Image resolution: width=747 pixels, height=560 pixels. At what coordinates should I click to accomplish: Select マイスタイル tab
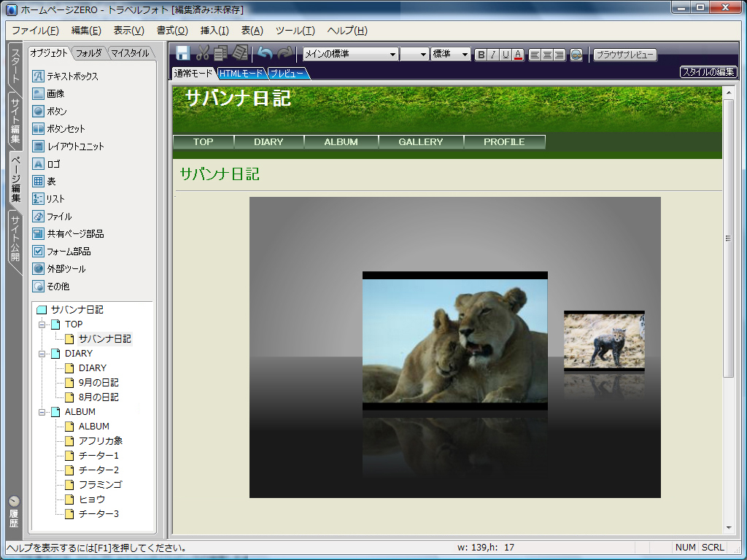click(130, 52)
